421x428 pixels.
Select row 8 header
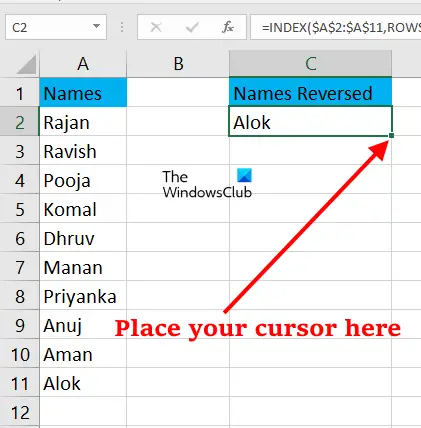point(20,295)
